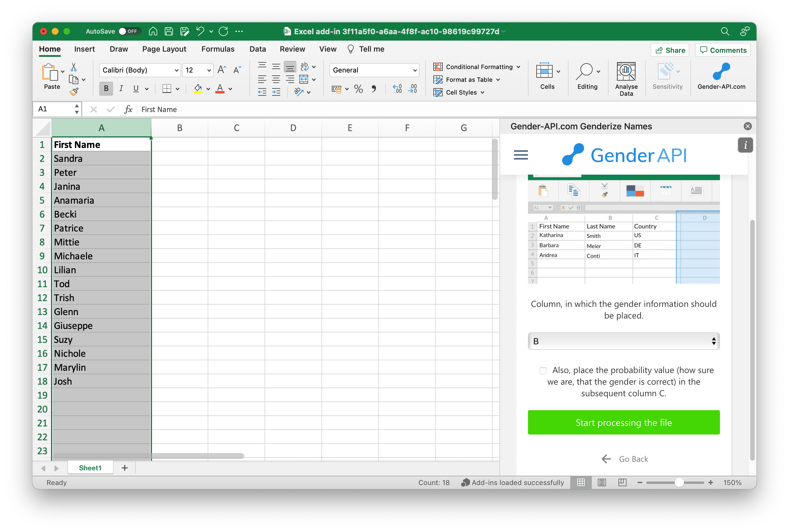This screenshot has width=789, height=532.
Task: Enable the probability value checkbox
Action: pyautogui.click(x=543, y=370)
